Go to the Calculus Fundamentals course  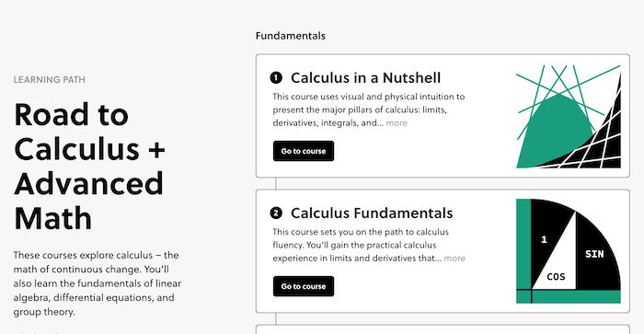point(304,286)
